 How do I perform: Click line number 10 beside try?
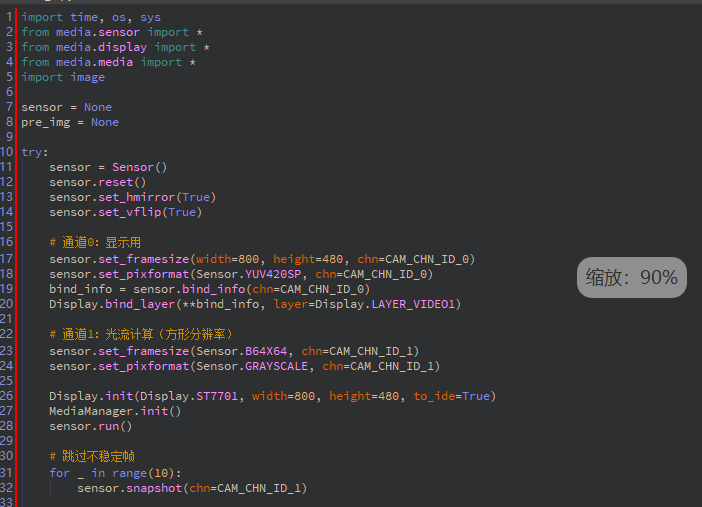(7, 152)
